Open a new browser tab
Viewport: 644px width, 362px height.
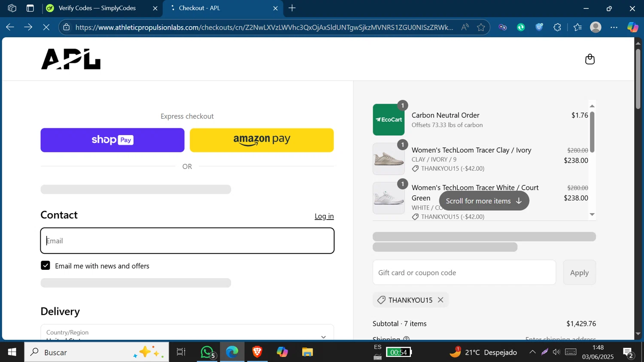pyautogui.click(x=292, y=8)
